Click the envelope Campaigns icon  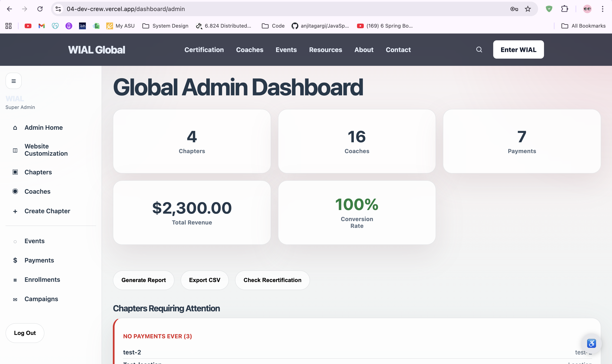pos(15,299)
